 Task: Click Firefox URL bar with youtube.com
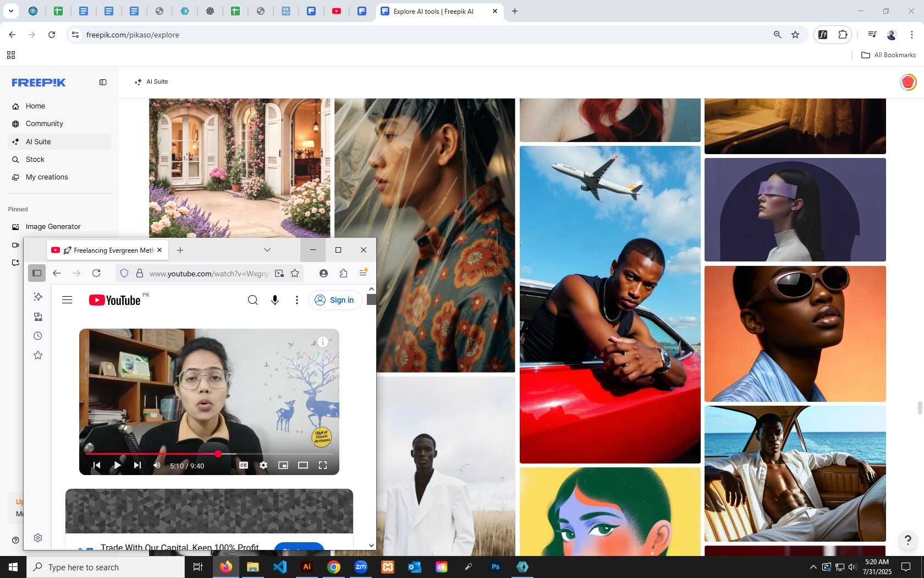[x=209, y=274]
